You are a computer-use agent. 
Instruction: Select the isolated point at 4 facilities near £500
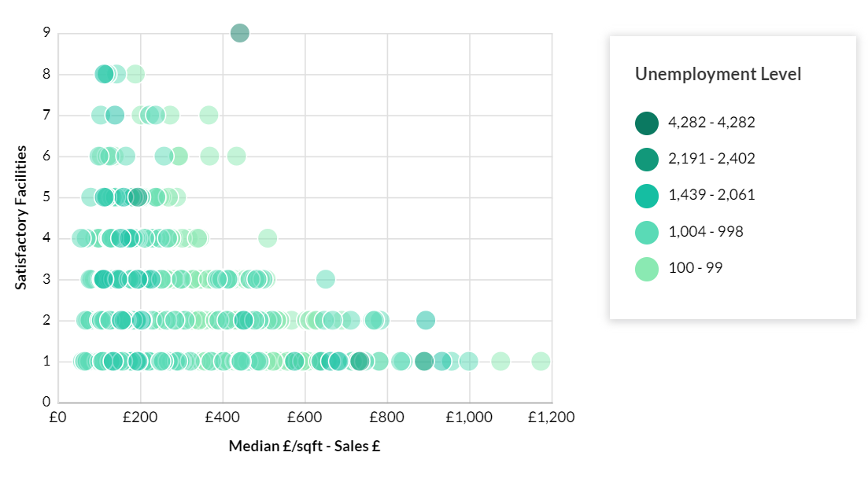point(268,238)
